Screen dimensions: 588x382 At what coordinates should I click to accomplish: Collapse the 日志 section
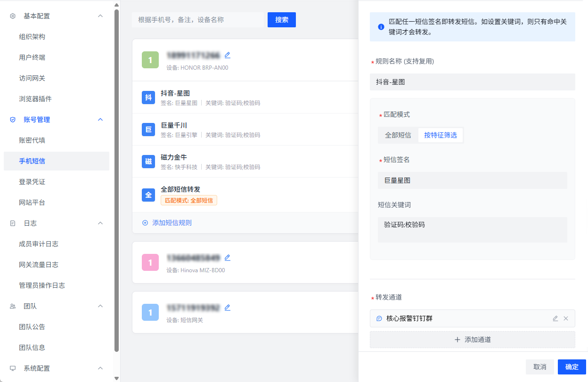pos(100,223)
